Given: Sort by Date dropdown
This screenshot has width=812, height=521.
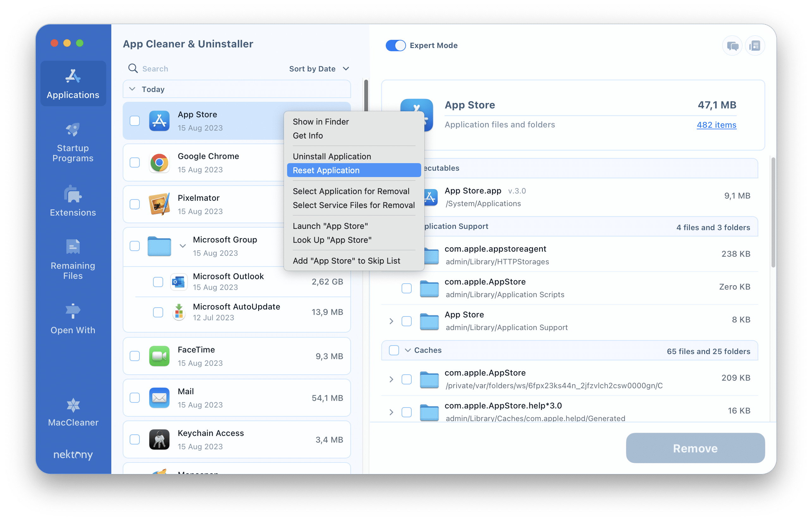Looking at the screenshot, I should point(318,68).
